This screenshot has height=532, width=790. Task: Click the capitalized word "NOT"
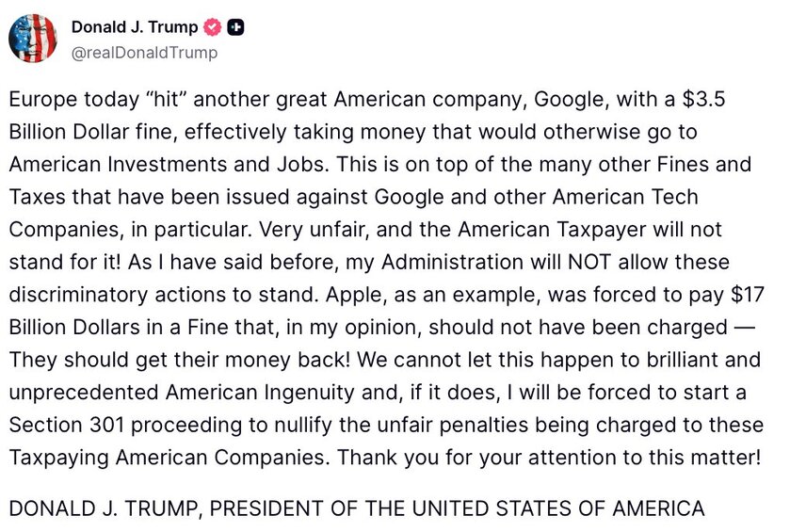589,263
